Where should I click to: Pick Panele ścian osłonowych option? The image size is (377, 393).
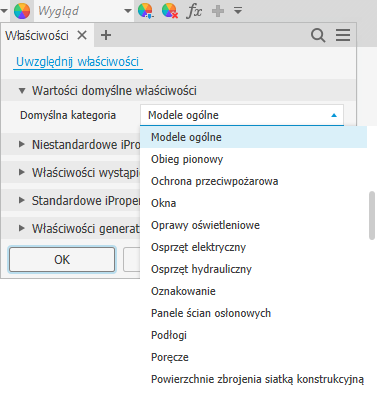click(x=253, y=313)
